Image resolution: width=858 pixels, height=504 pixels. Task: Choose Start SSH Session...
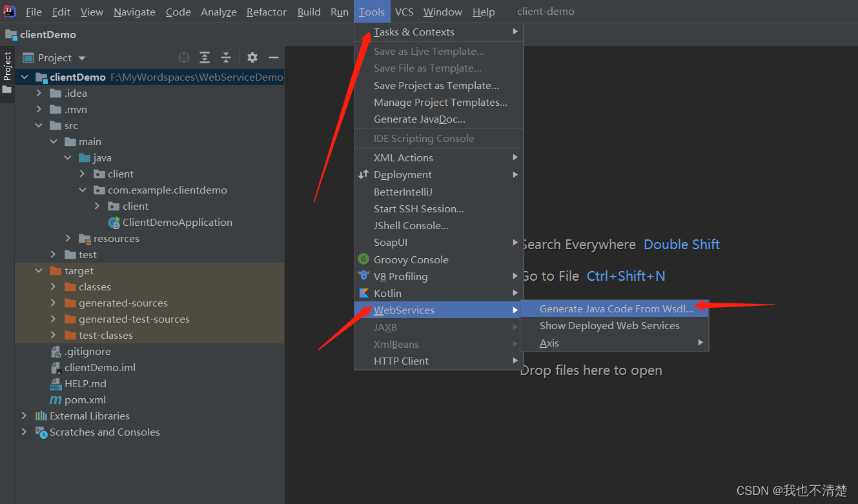[438, 209]
